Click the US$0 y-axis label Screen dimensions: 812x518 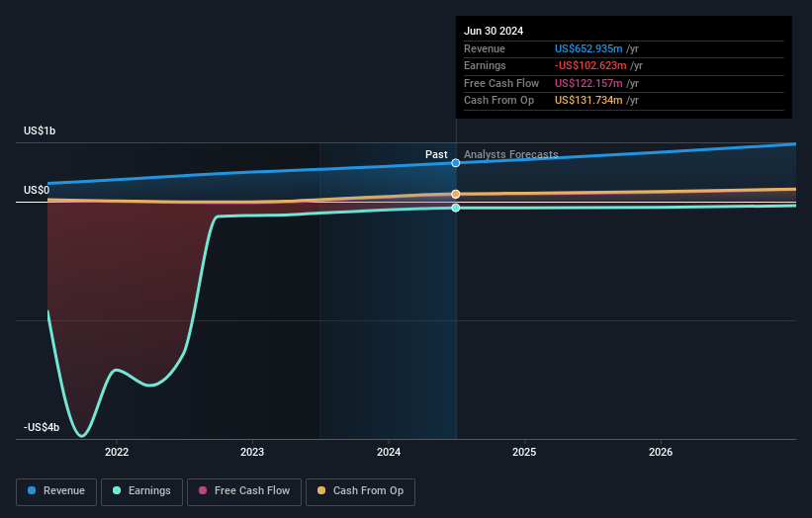(37, 190)
